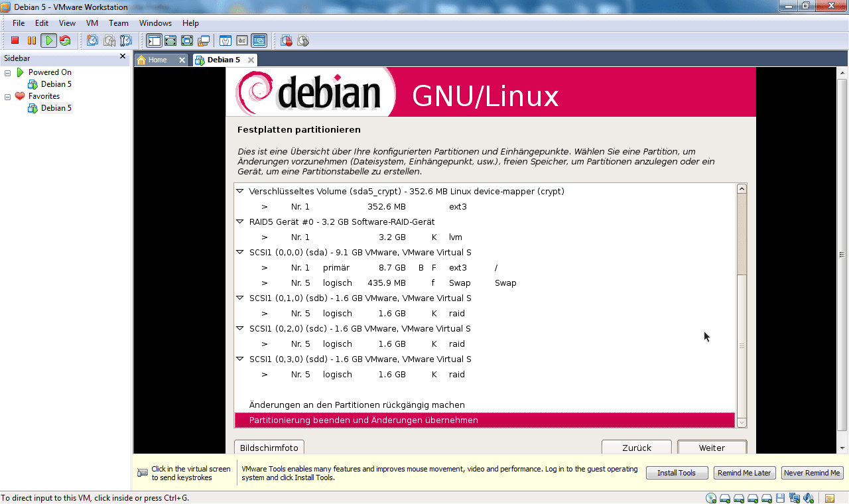Open the VM menu
This screenshot has width=849, height=504.
(92, 23)
